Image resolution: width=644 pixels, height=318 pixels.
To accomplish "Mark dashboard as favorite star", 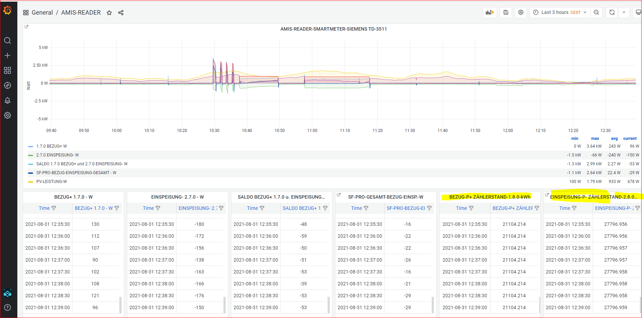I will [109, 13].
